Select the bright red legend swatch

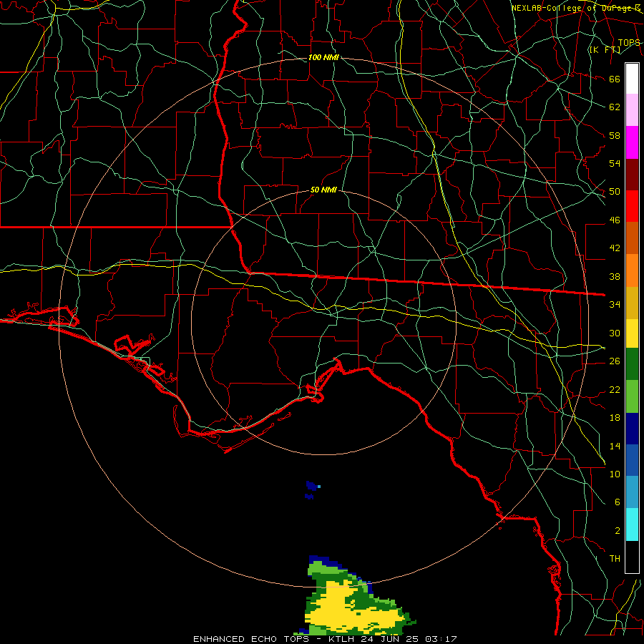click(x=632, y=206)
